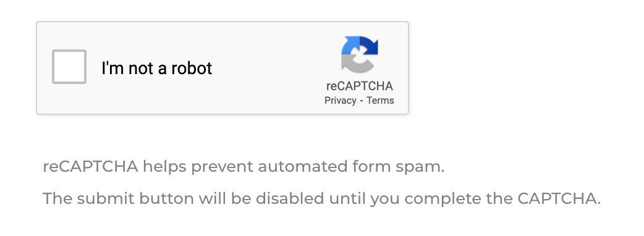Click the reCAPTCHA circular arrows logo
644x236 pixels.
pyautogui.click(x=359, y=54)
